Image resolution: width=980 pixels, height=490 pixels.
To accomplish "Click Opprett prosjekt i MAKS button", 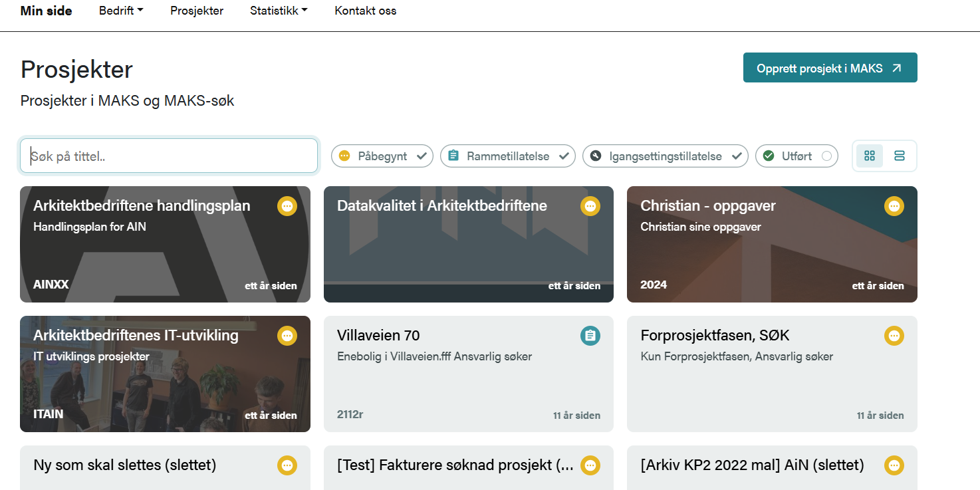I will click(x=830, y=68).
